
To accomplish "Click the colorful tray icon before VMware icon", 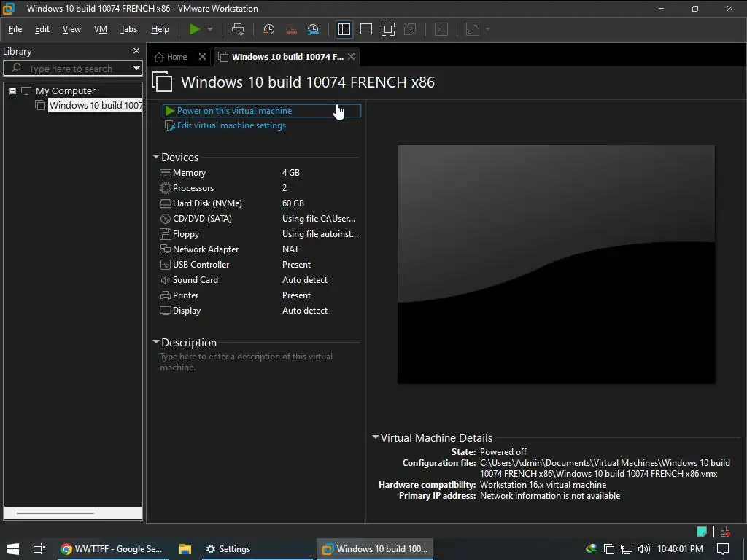I will 591,548.
